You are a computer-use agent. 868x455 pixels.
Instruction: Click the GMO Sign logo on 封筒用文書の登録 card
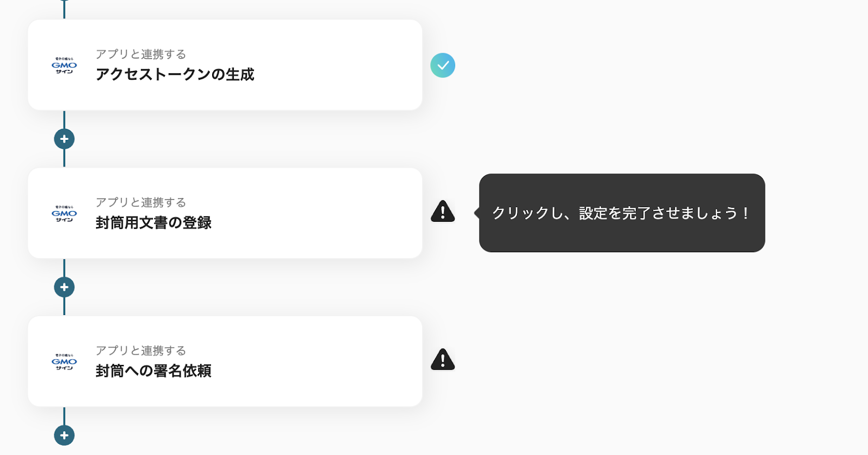(64, 214)
